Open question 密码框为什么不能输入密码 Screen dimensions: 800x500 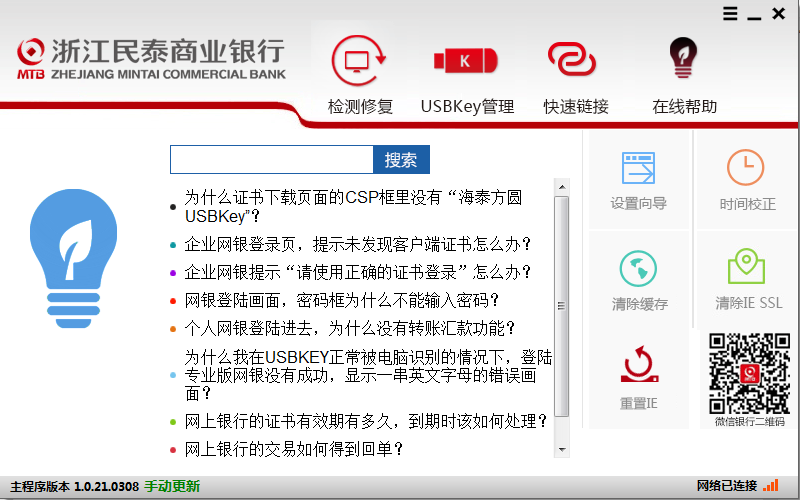pyautogui.click(x=341, y=301)
